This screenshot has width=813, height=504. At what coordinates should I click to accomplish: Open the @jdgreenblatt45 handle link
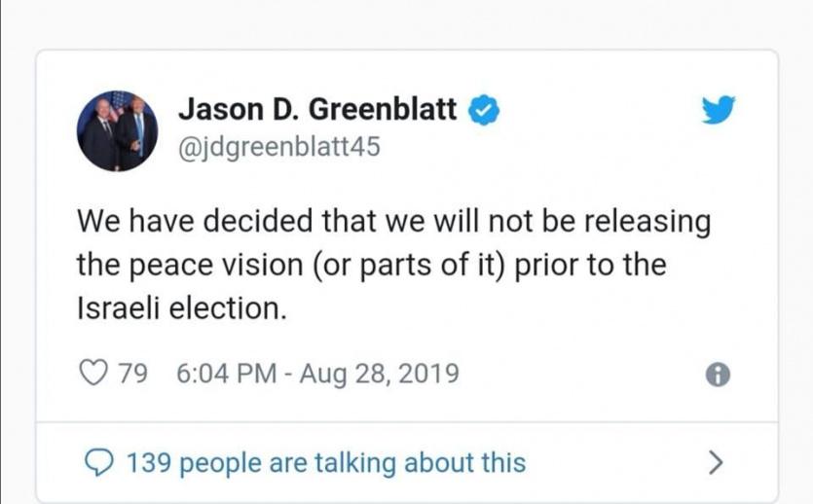tap(278, 147)
